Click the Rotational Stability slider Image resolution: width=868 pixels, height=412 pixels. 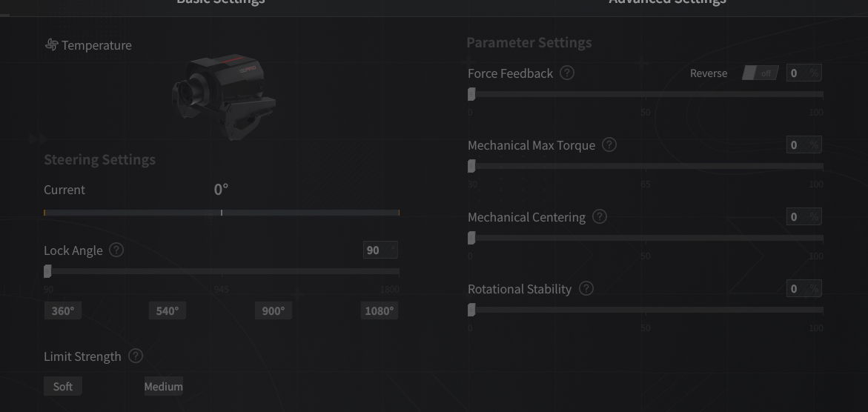click(x=646, y=310)
